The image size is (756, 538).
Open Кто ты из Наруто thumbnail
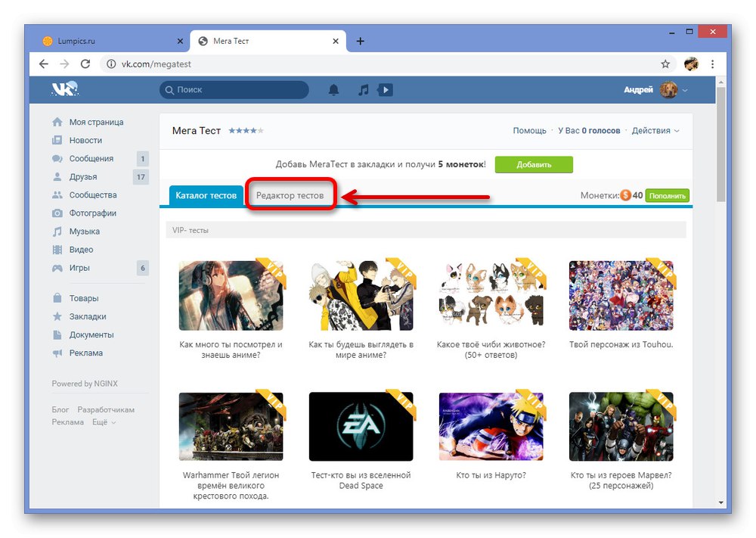491,427
